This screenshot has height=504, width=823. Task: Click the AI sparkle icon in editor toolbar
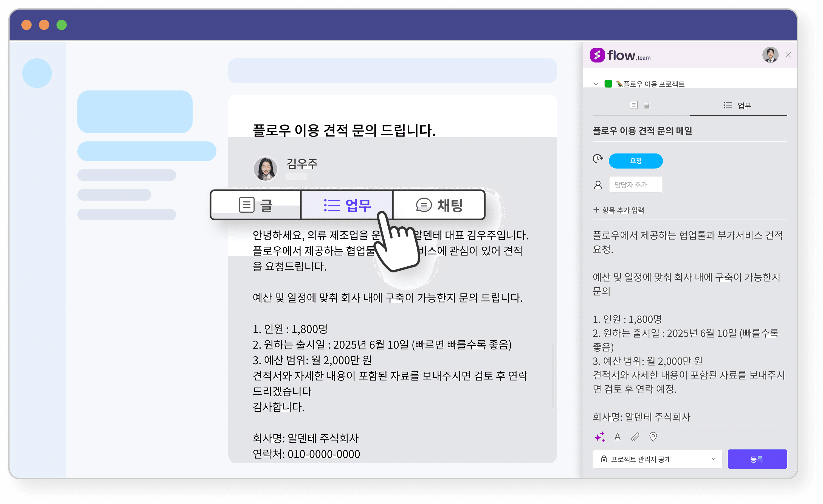click(x=599, y=437)
